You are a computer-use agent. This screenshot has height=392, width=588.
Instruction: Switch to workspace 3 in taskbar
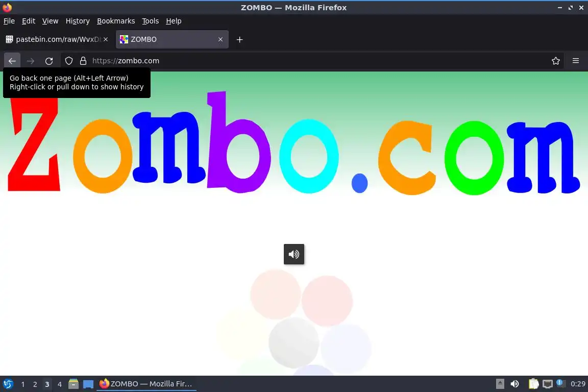click(x=47, y=384)
